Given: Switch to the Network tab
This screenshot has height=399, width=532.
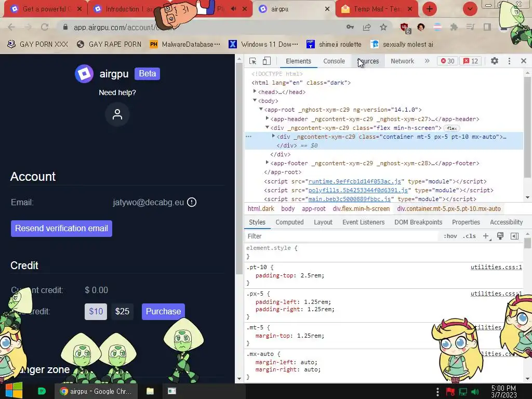Looking at the screenshot, I should [402, 61].
